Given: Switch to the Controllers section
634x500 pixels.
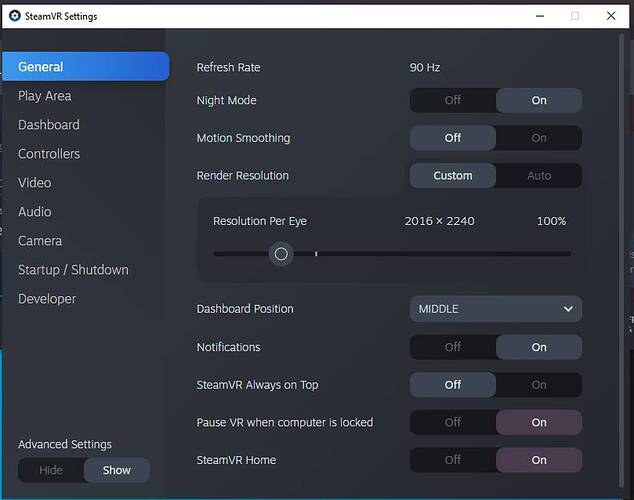Looking at the screenshot, I should click(49, 154).
